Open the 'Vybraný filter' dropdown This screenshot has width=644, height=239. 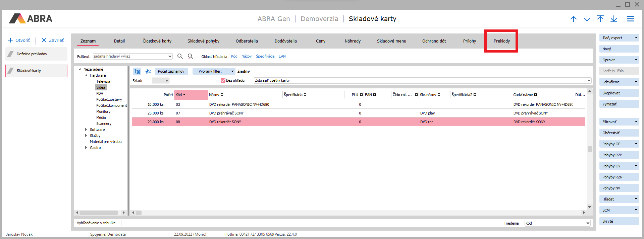(x=232, y=71)
